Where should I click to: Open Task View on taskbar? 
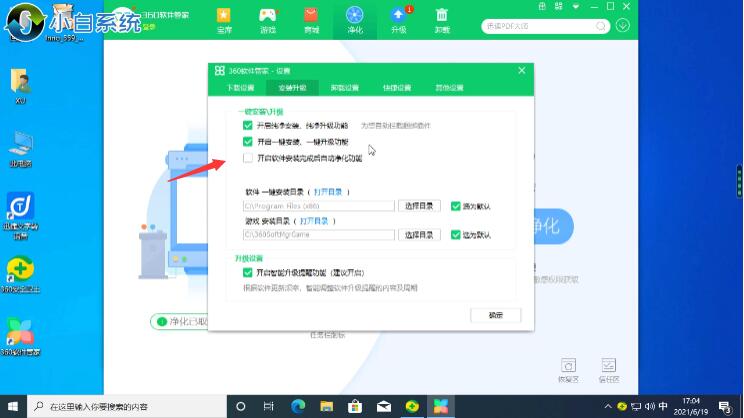(x=269, y=406)
